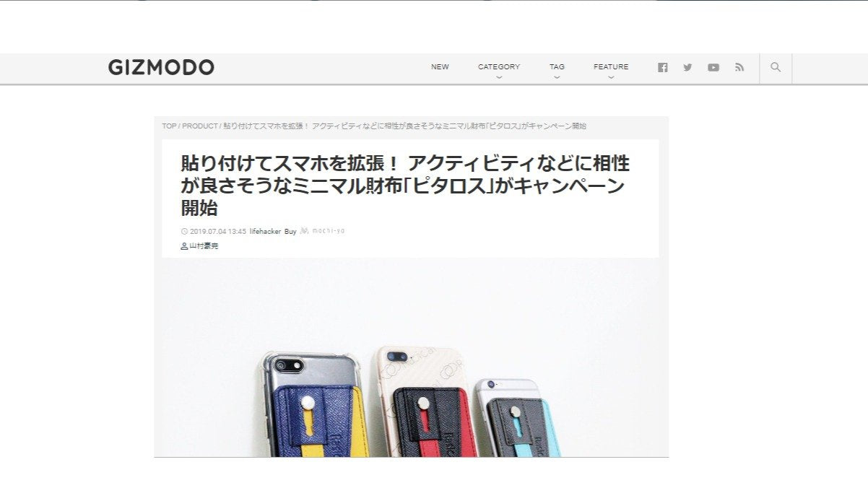868x488 pixels.
Task: Click the Buy tag link
Action: (x=290, y=231)
